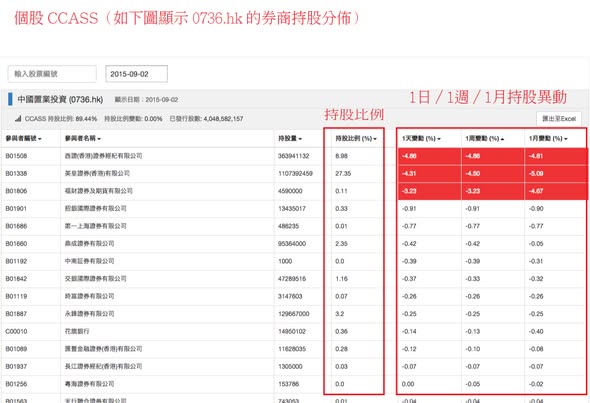Select holding ratio value 2.35
Screen dimensions: 590x403
pyautogui.click(x=341, y=243)
